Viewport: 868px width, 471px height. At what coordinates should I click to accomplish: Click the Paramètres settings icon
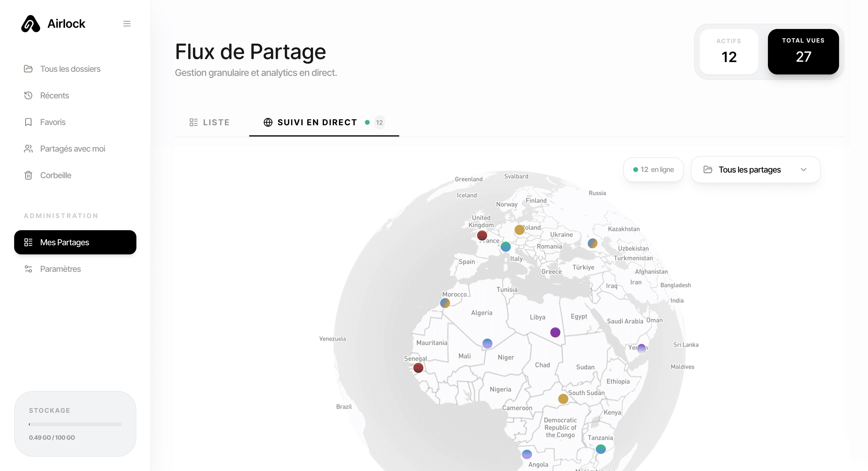coord(29,269)
